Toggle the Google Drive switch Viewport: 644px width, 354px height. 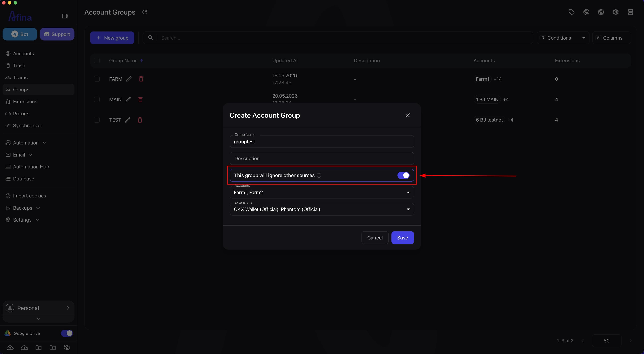[67, 333]
